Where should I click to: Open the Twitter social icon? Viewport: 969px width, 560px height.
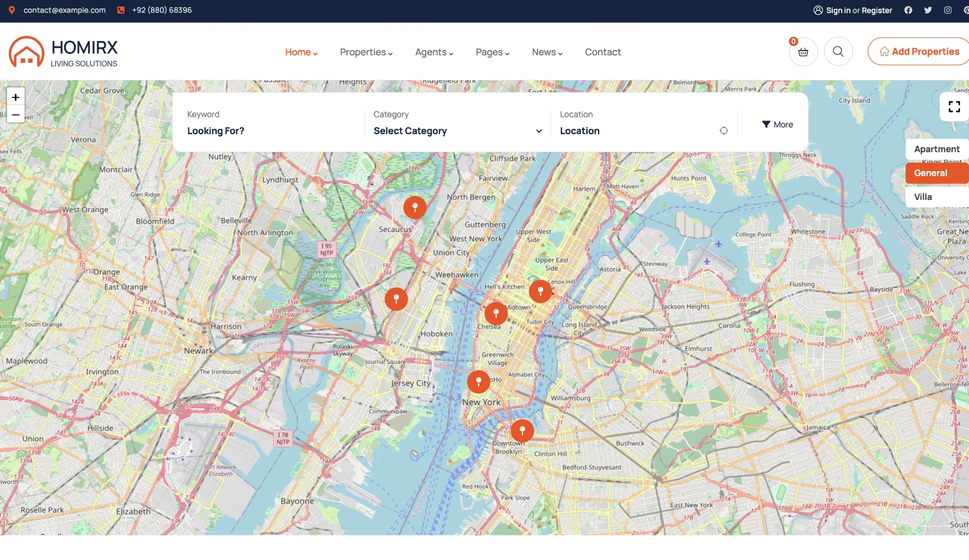928,10
